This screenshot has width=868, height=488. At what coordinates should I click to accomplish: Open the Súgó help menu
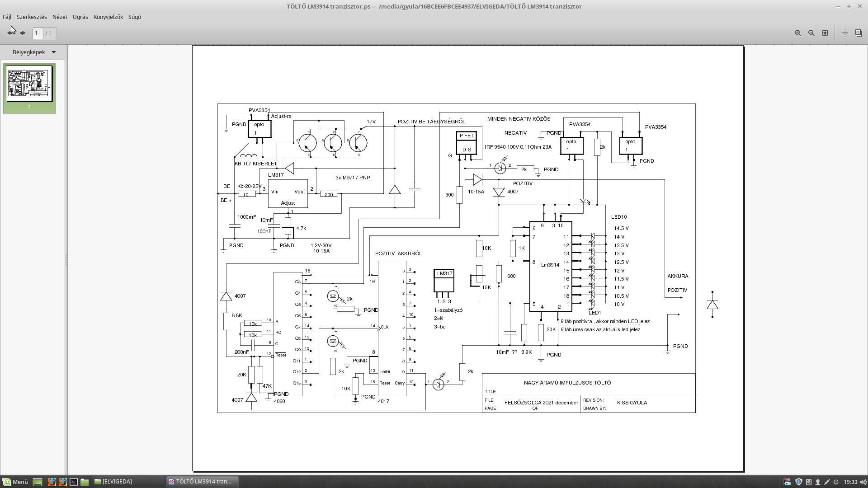[x=135, y=17]
